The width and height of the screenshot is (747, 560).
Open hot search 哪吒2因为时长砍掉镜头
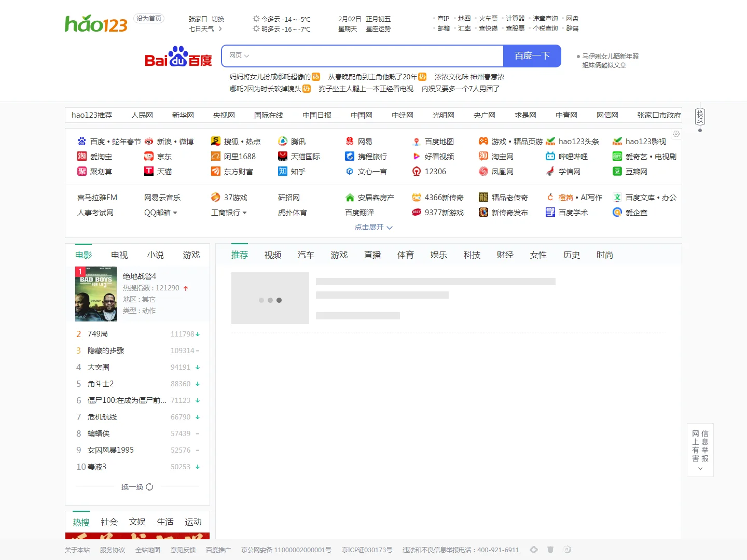[266, 89]
